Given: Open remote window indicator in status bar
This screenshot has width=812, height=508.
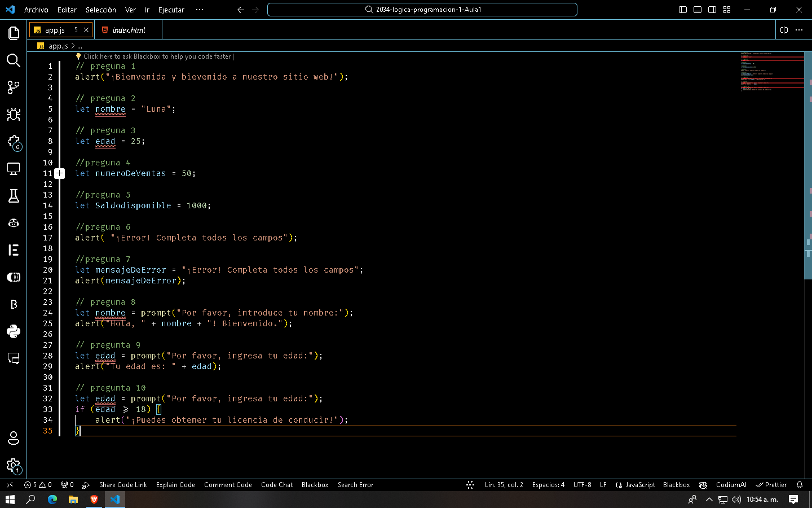Looking at the screenshot, I should [10, 485].
